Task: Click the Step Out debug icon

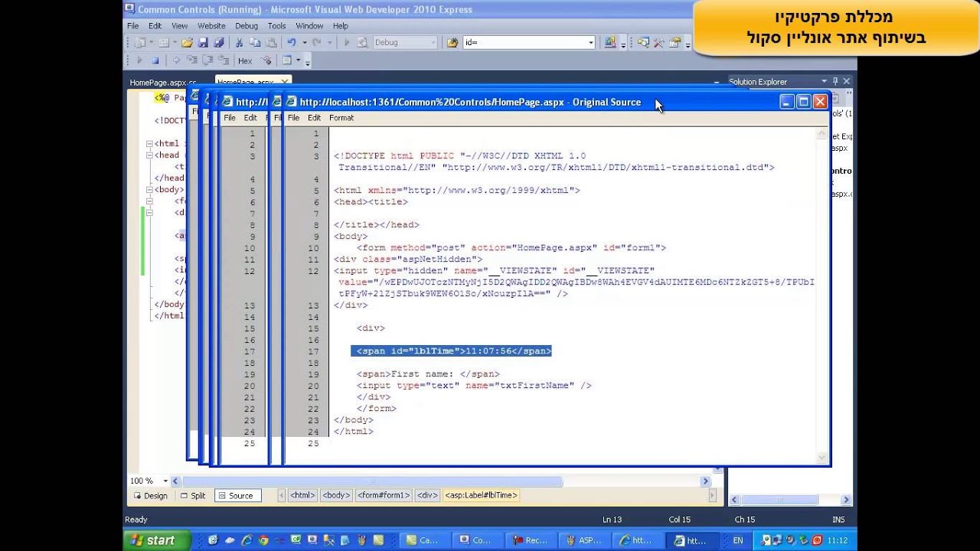Action: [224, 60]
